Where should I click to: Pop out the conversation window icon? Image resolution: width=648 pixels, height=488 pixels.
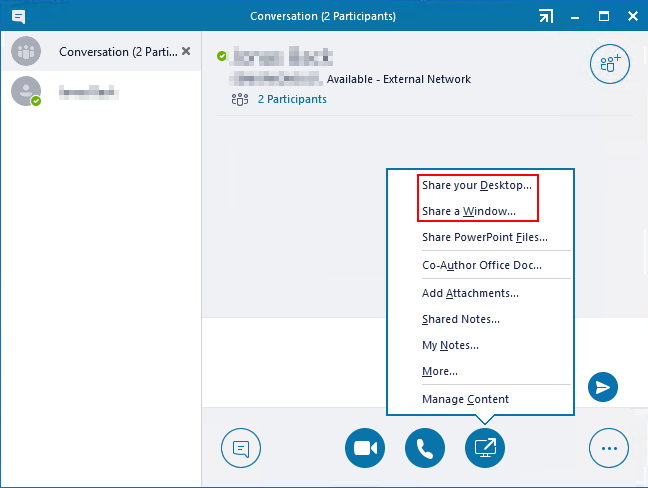coord(545,16)
